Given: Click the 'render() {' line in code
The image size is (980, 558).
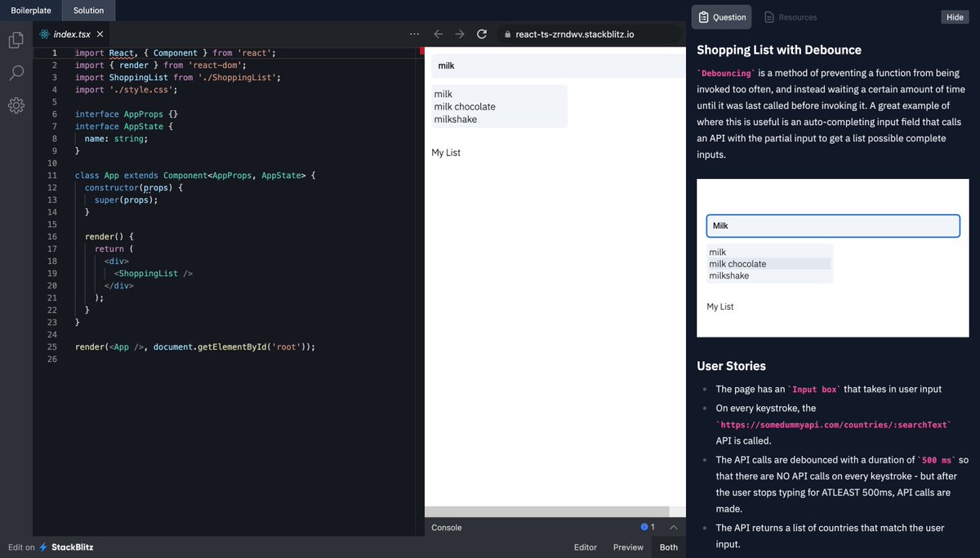Looking at the screenshot, I should pyautogui.click(x=109, y=237).
